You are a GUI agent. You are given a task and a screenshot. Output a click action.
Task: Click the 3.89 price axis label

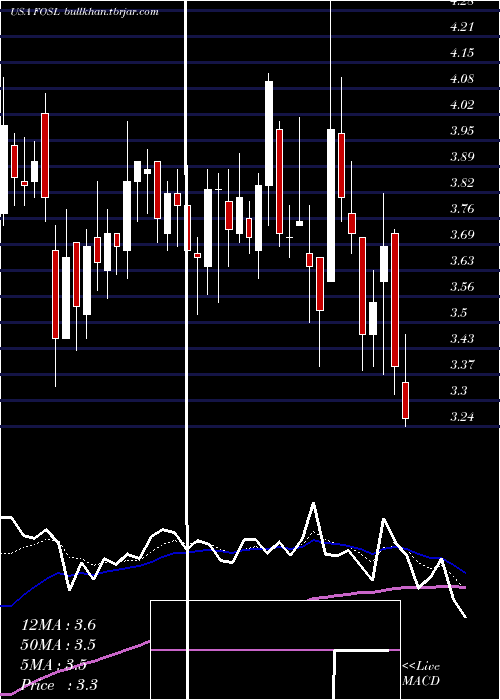coord(462,157)
